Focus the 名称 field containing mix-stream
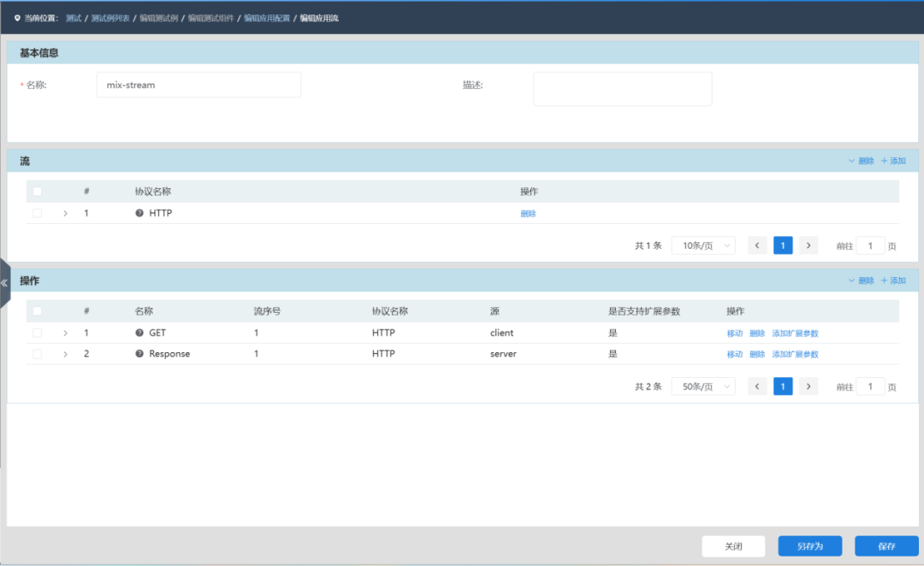Screen dimensions: 924x566 (198, 85)
